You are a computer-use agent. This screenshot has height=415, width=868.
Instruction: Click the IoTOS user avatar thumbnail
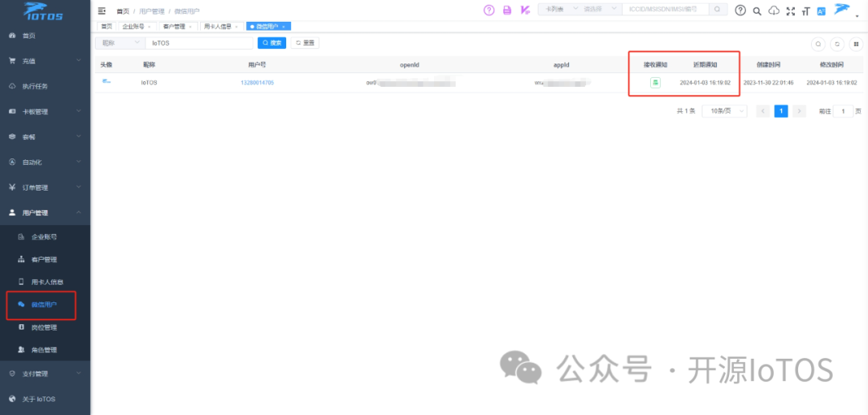click(x=106, y=82)
